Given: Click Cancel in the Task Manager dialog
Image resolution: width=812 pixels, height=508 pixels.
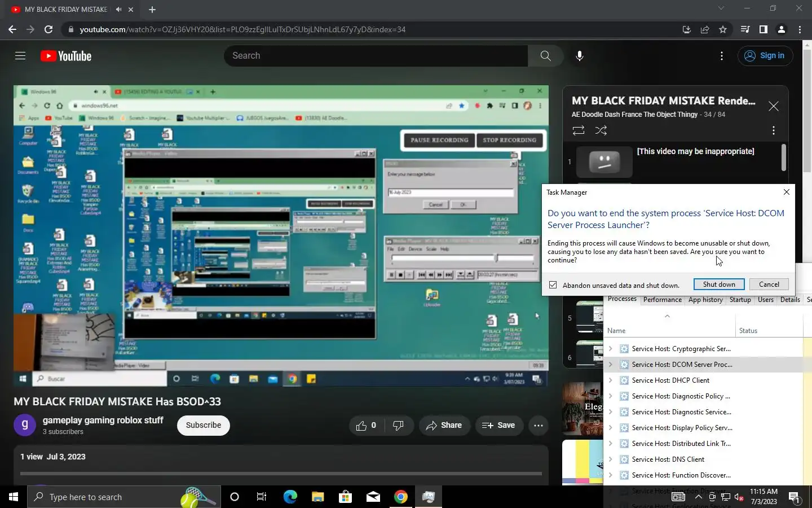Looking at the screenshot, I should tap(769, 284).
